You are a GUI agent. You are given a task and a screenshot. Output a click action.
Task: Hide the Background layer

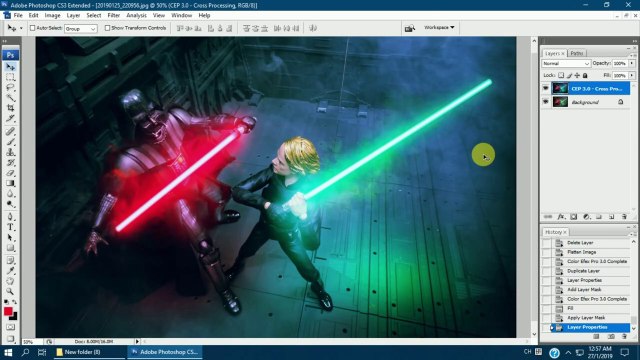click(x=546, y=102)
